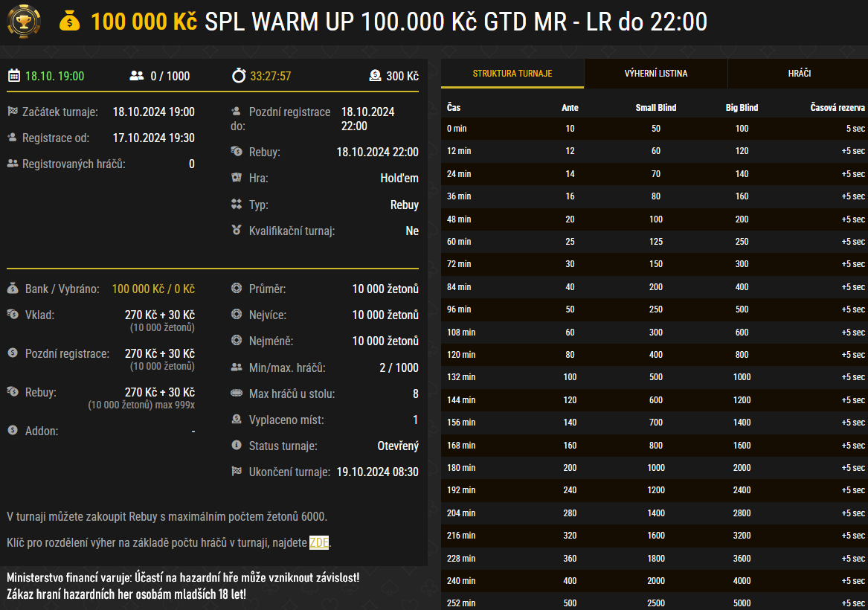Click the Big Blind column header

742,107
